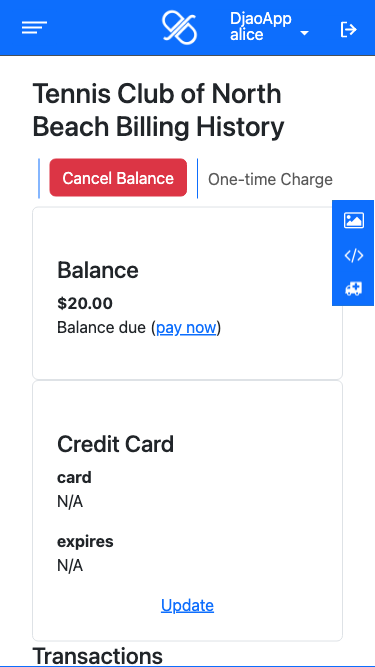
Task: Open the DjaoApp alice account menu
Action: tap(269, 27)
